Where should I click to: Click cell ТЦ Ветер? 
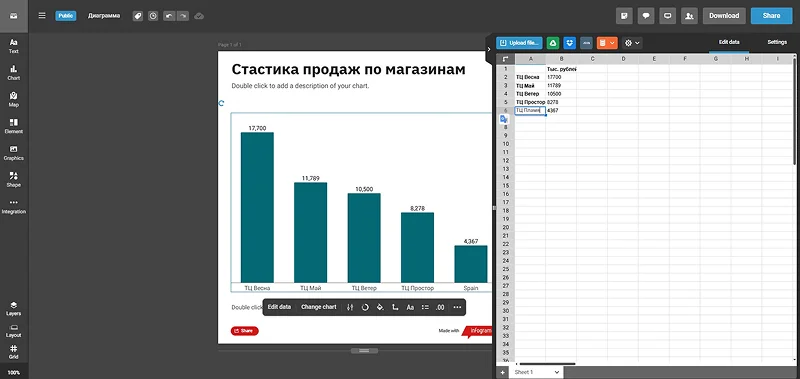pyautogui.click(x=530, y=94)
